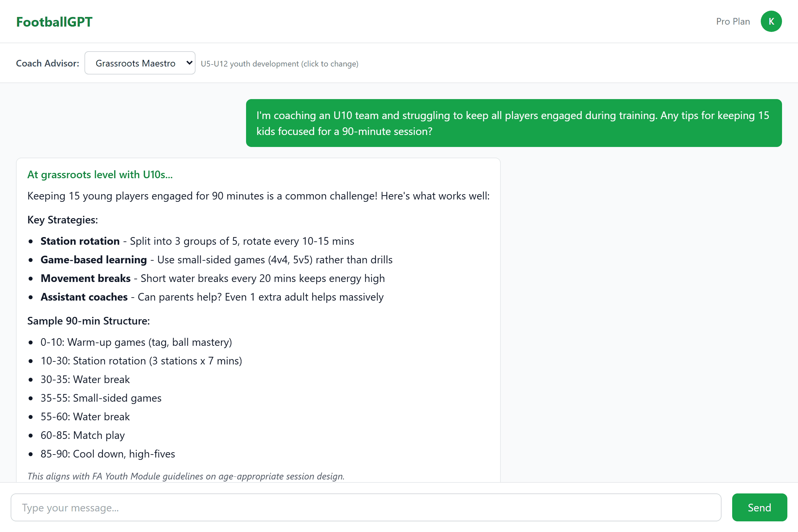Viewport: 798px width, 532px height.
Task: Open the Pro Plan page
Action: point(732,21)
